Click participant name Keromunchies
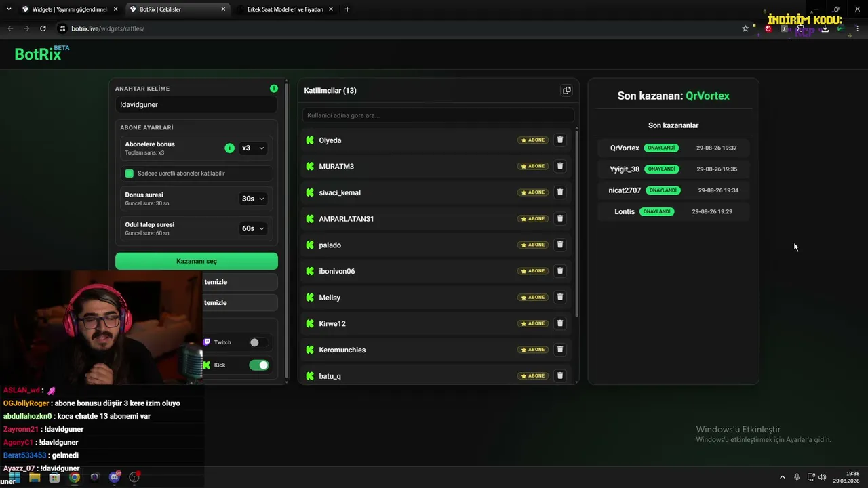 coord(342,350)
